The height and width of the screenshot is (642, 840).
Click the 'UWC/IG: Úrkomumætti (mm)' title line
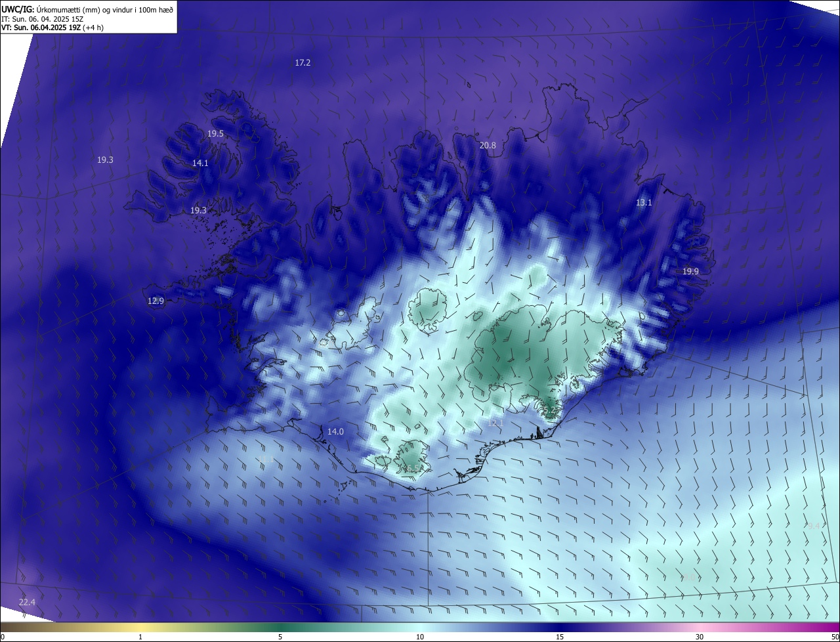pyautogui.click(x=87, y=9)
